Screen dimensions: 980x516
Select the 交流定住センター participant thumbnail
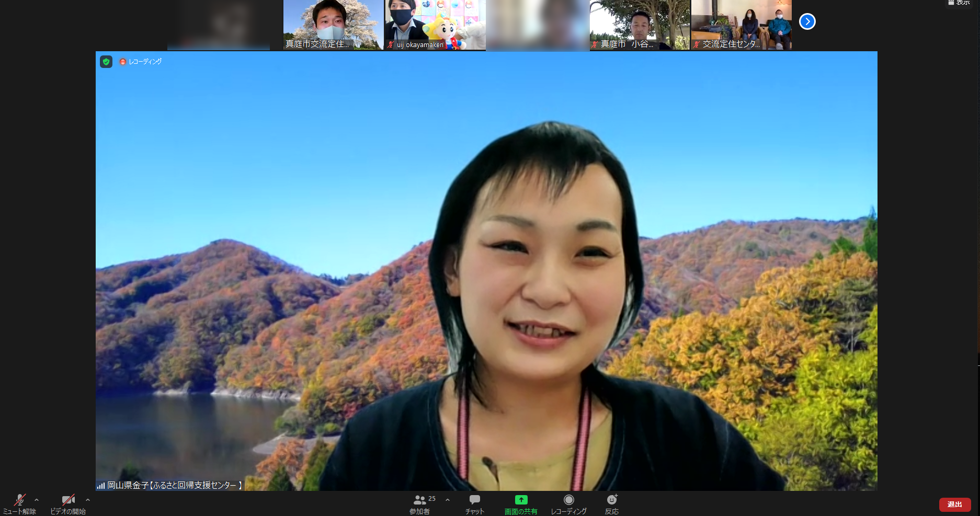[741, 25]
